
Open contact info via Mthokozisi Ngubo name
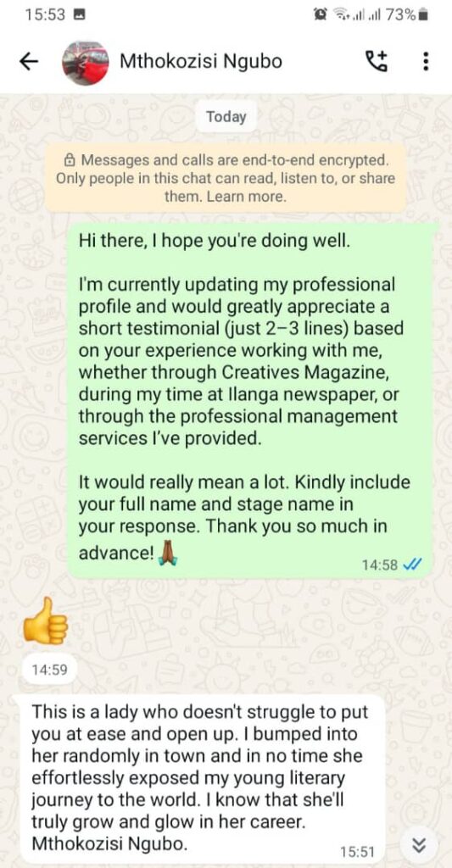coord(201,61)
